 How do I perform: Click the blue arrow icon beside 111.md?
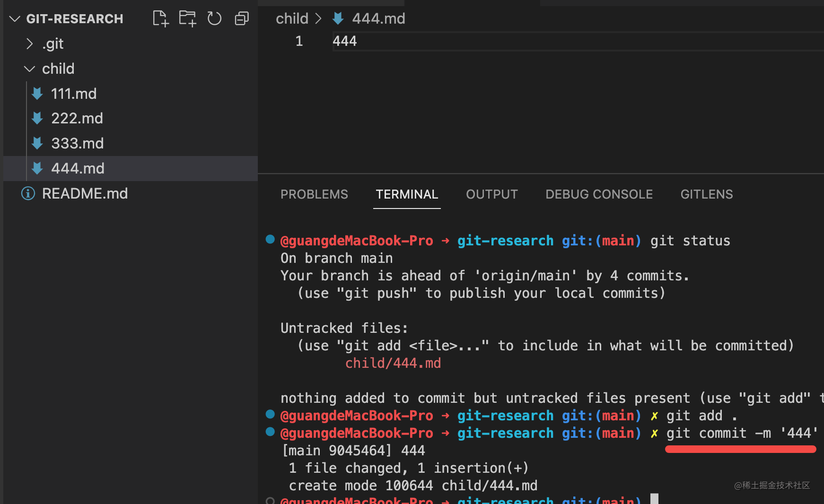coord(37,94)
